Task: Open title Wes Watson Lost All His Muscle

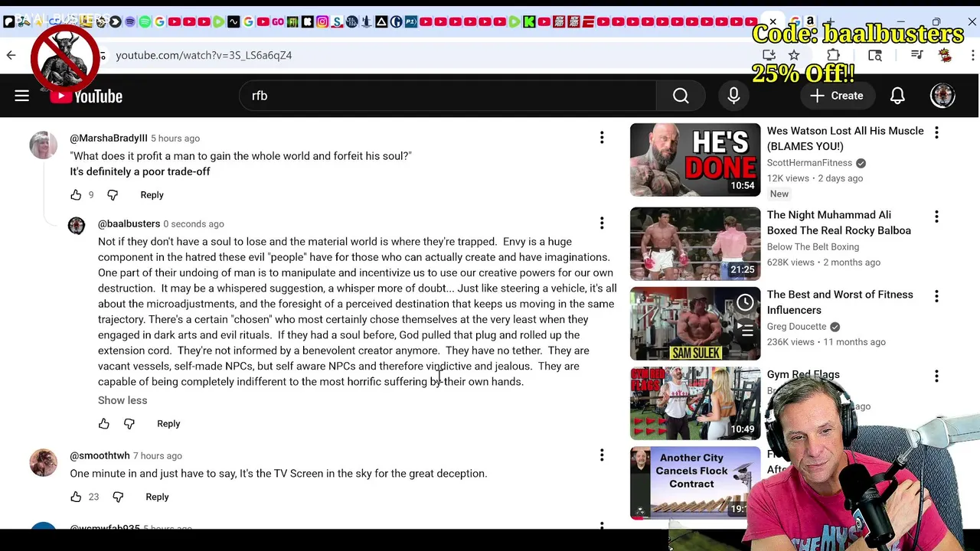Action: coord(845,139)
